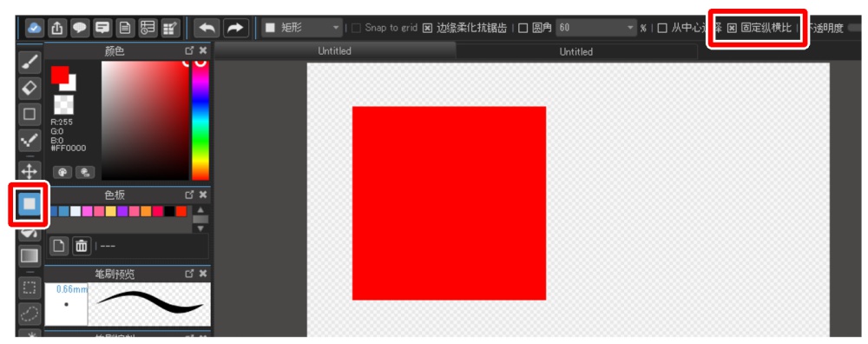868x344 pixels.
Task: Select the Eraser tool
Action: pyautogui.click(x=30, y=88)
